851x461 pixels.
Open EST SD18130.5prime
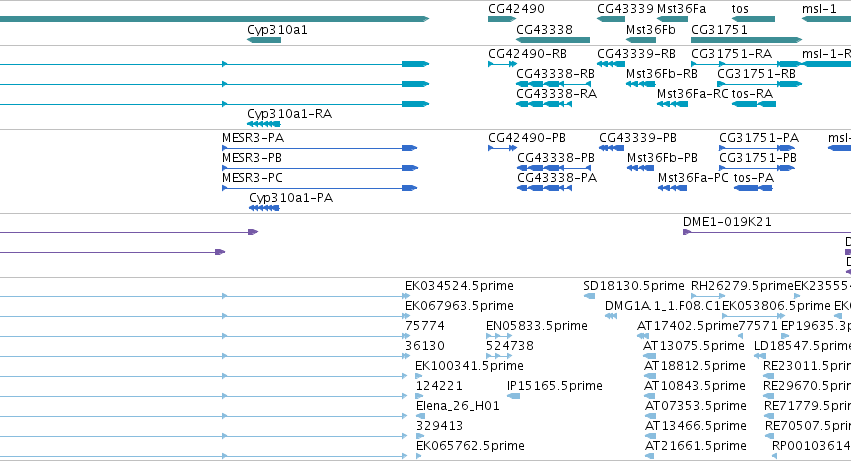(x=634, y=286)
